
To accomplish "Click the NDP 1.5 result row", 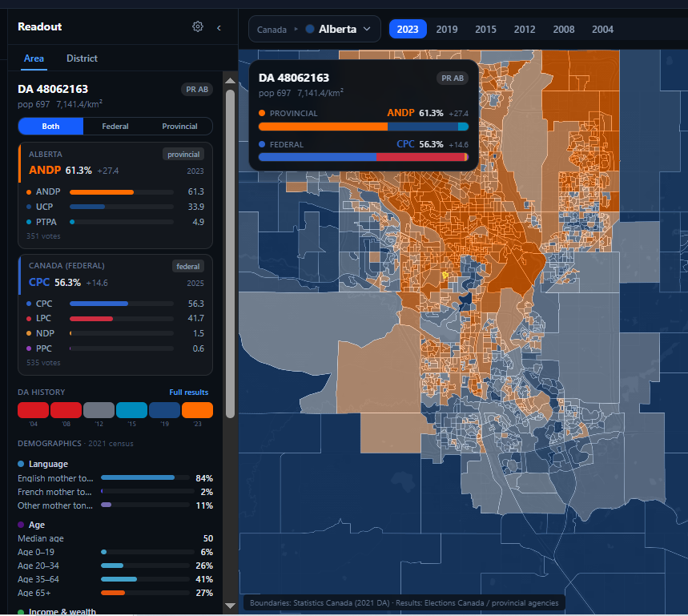I will (x=115, y=333).
